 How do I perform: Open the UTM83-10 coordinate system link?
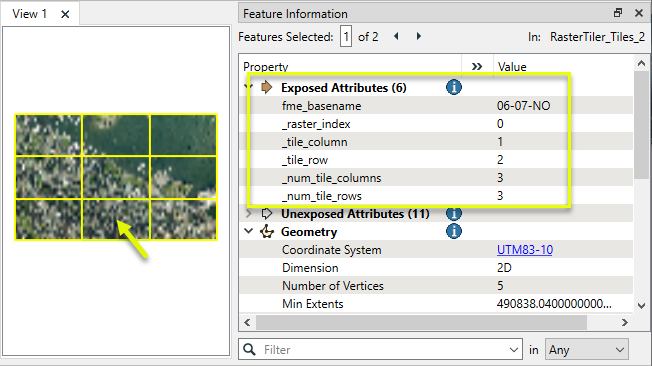coord(525,250)
